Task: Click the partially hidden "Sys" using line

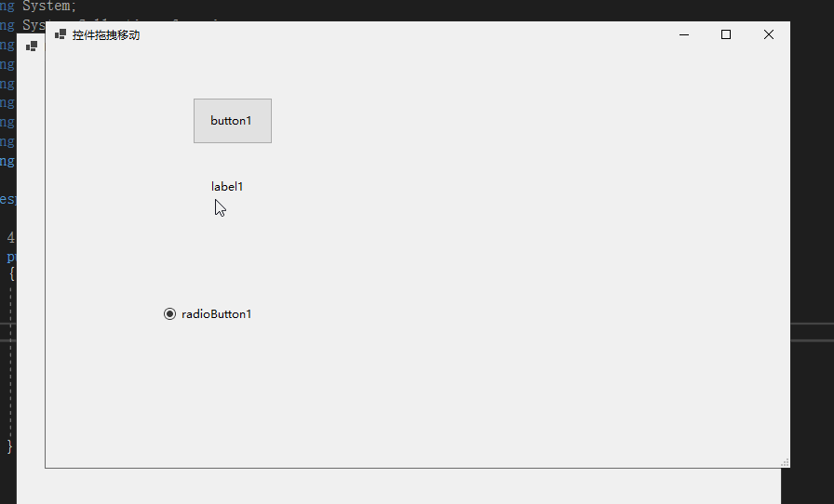Action: [34, 25]
